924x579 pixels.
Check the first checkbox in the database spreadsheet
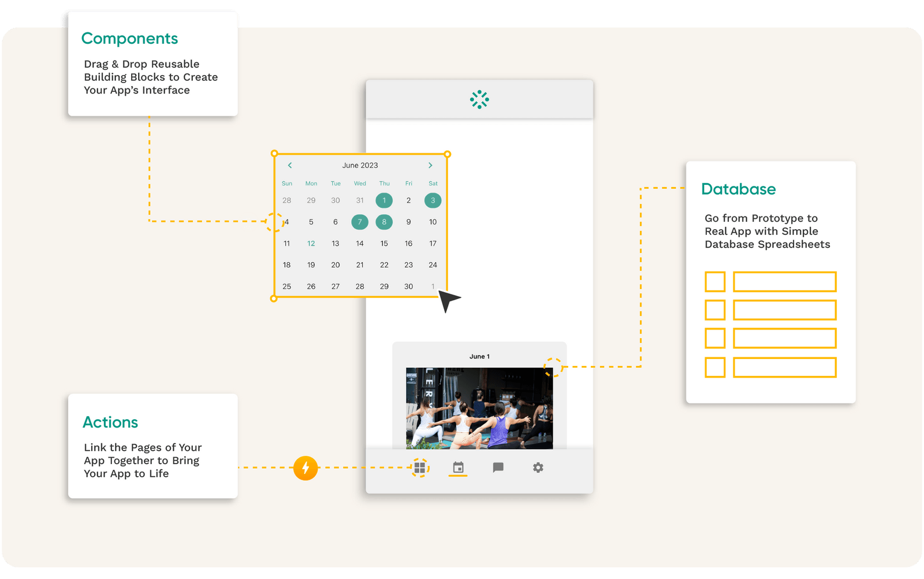click(x=715, y=282)
